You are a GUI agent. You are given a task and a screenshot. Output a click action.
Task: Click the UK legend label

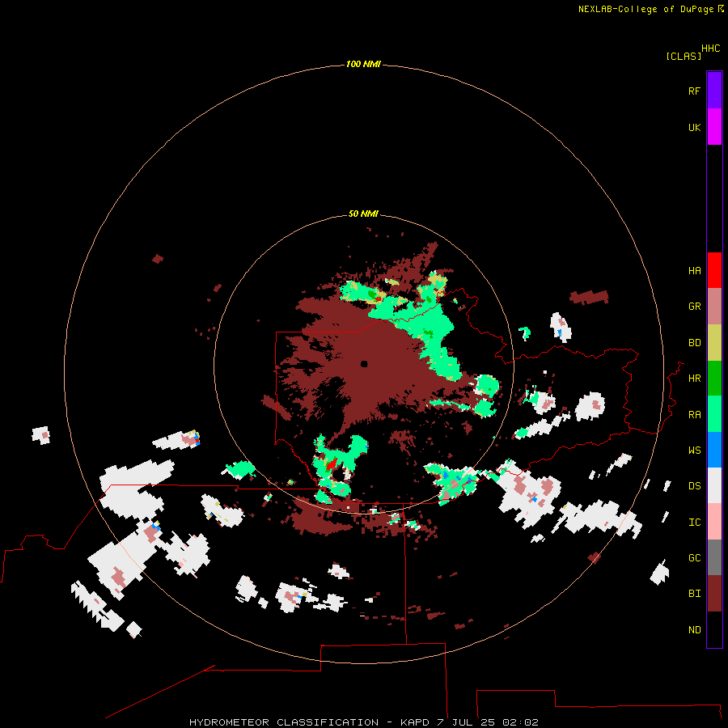pos(694,128)
